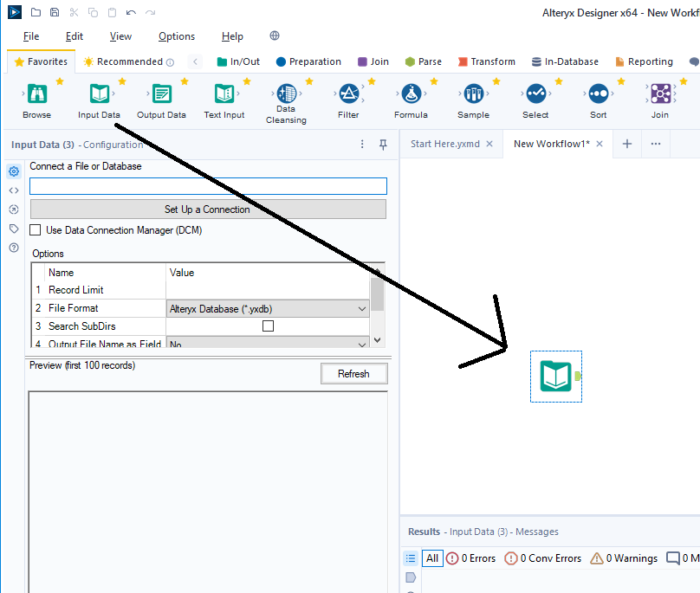Select the Data Cleansing tool

(286, 93)
